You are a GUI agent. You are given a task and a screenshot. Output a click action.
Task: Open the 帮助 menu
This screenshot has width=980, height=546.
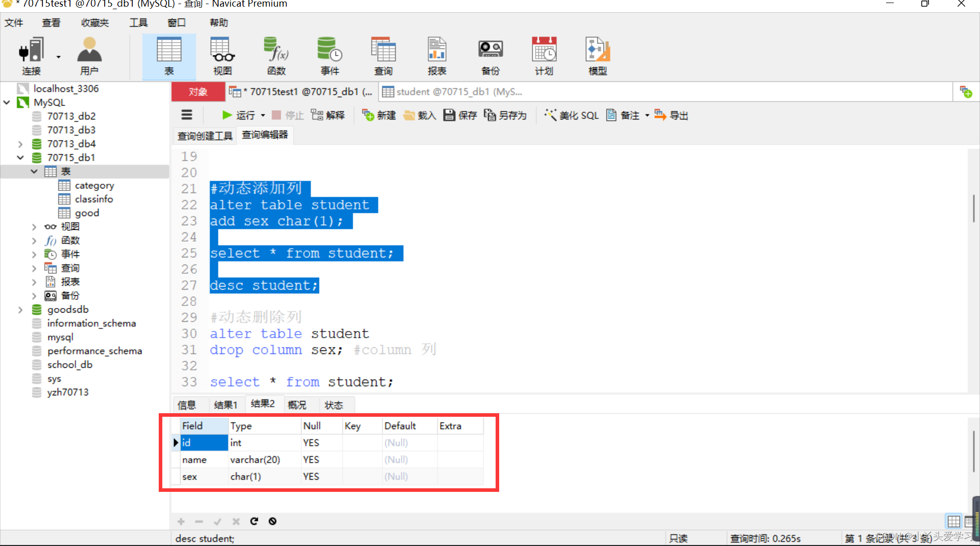click(x=219, y=22)
